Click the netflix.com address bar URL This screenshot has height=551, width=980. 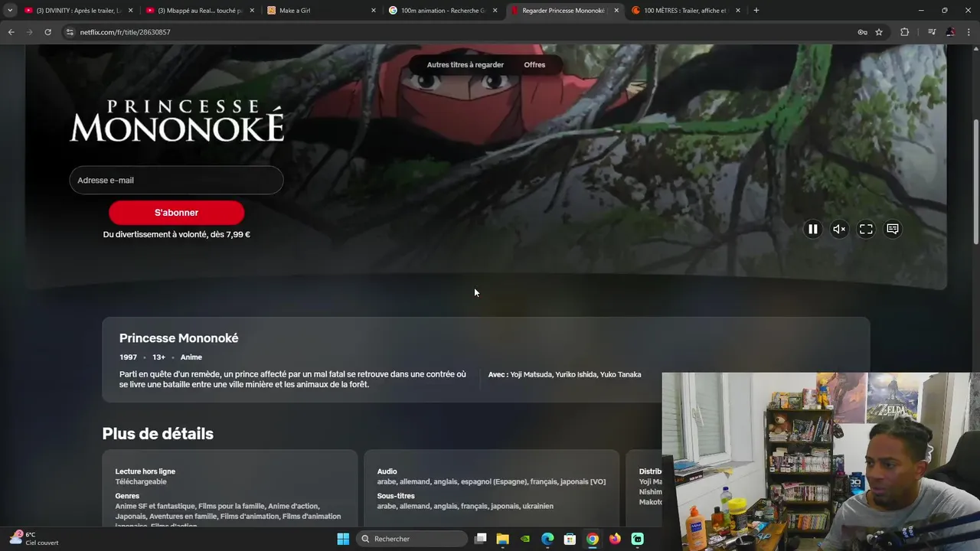pyautogui.click(x=125, y=32)
